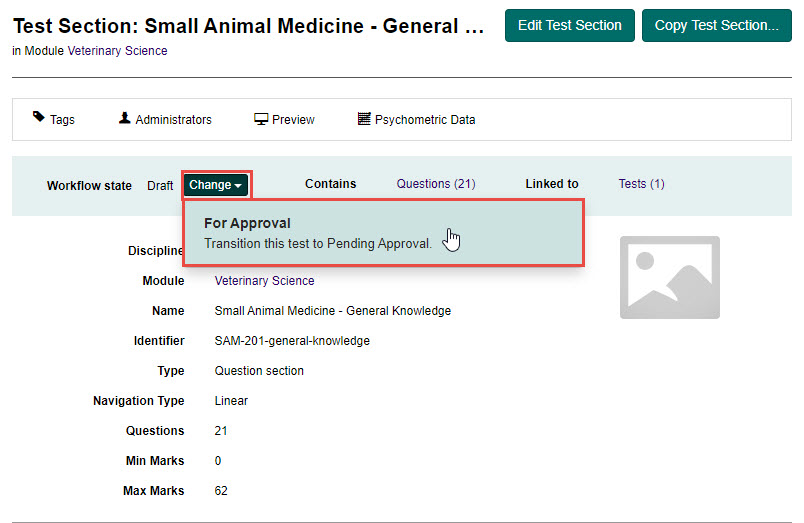
Task: Go to the Tags label
Action: pos(62,120)
